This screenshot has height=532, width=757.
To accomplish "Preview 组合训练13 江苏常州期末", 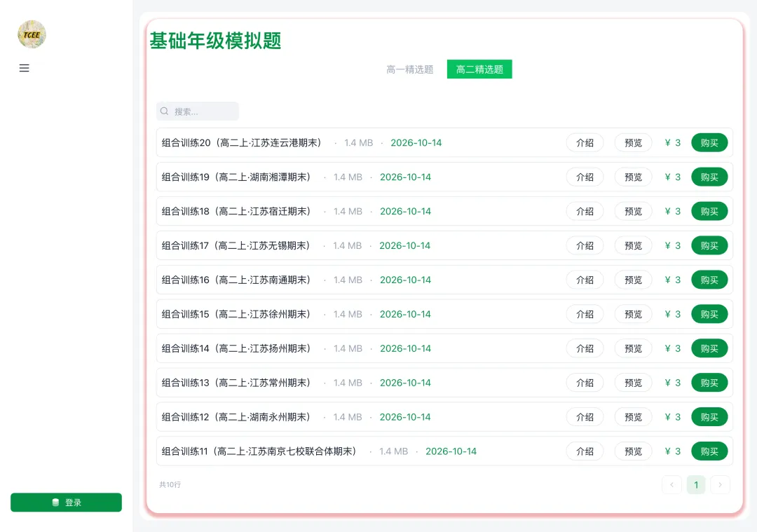I will coord(633,382).
